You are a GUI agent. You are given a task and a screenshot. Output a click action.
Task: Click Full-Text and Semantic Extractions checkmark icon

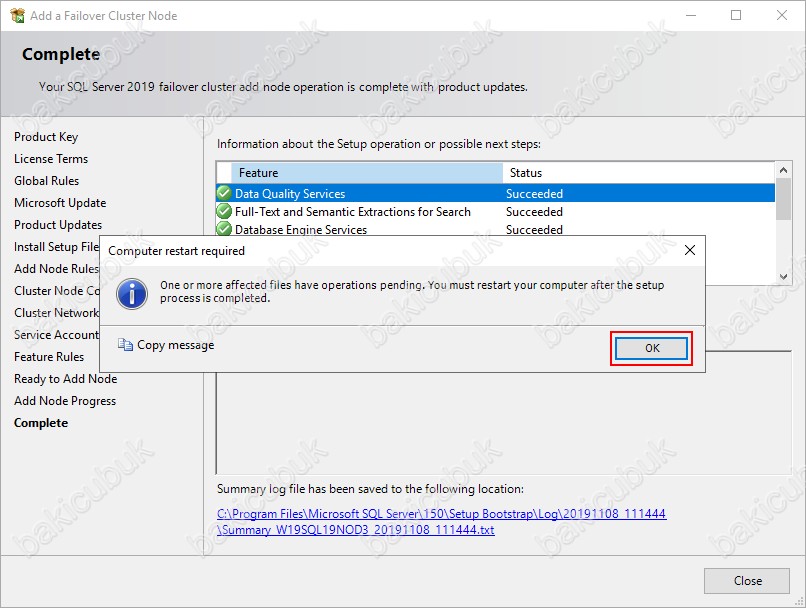coord(224,211)
